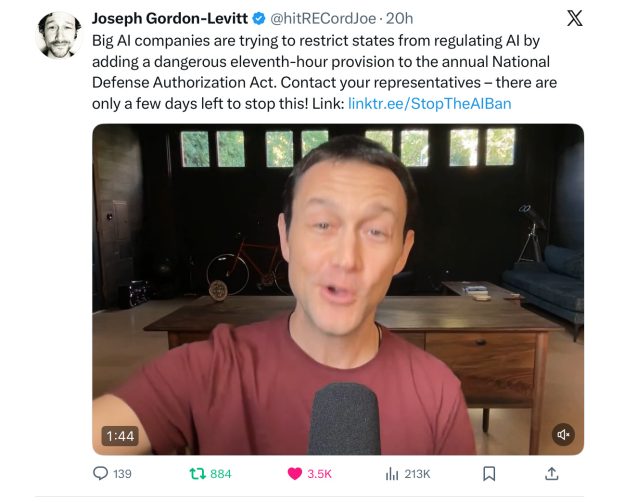Unmute the video with speaker icon
This screenshot has width=624, height=502.
click(x=563, y=434)
